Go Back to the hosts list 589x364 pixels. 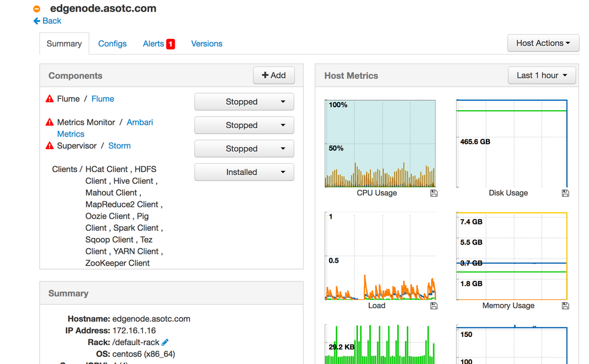[x=47, y=21]
